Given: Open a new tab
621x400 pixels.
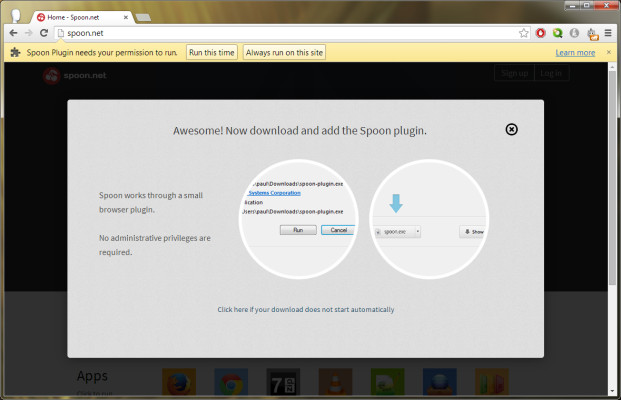Looking at the screenshot, I should (143, 17).
